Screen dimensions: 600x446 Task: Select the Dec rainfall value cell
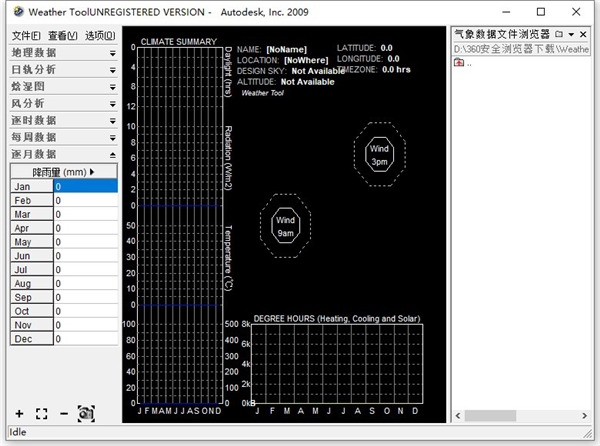tap(85, 339)
